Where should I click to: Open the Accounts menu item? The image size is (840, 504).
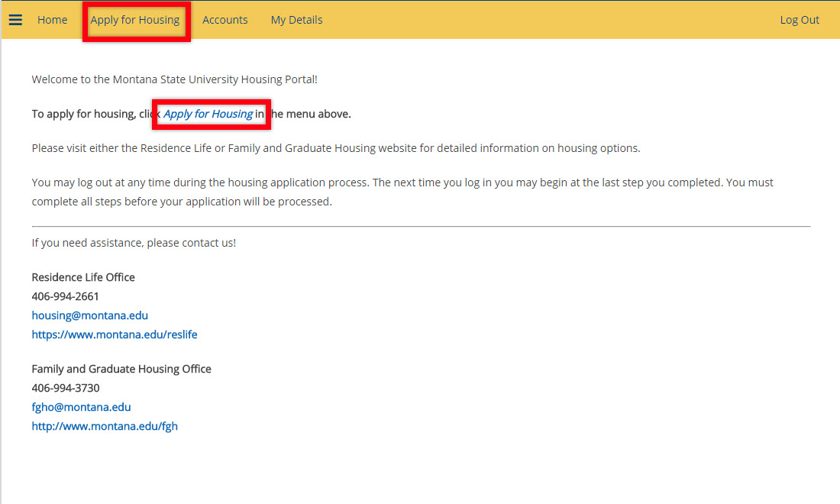click(x=225, y=20)
